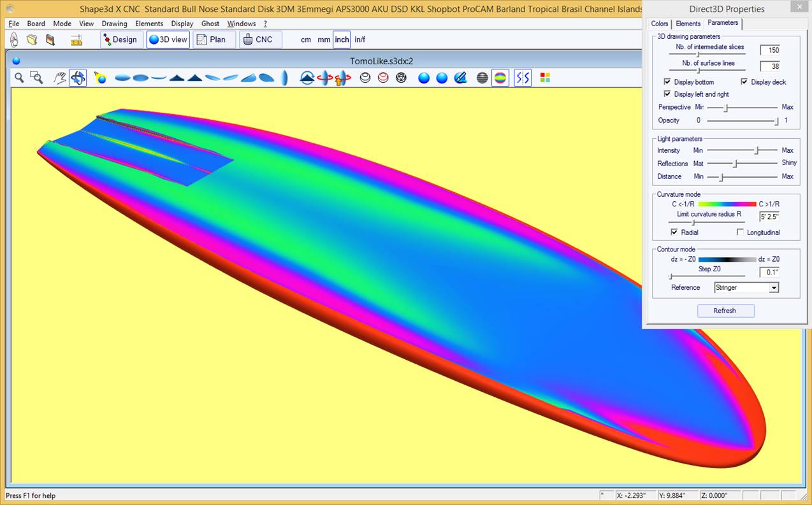Switch to the Colors tab

pos(660,24)
